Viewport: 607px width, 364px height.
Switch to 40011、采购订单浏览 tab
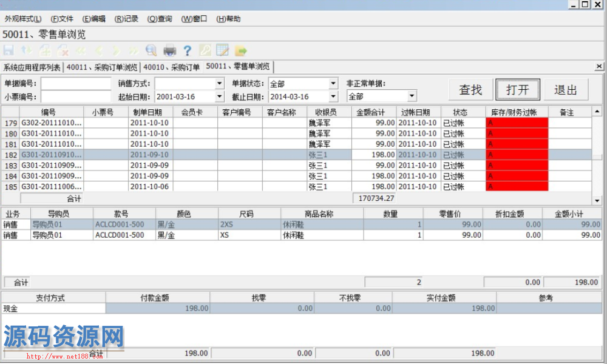click(x=102, y=67)
